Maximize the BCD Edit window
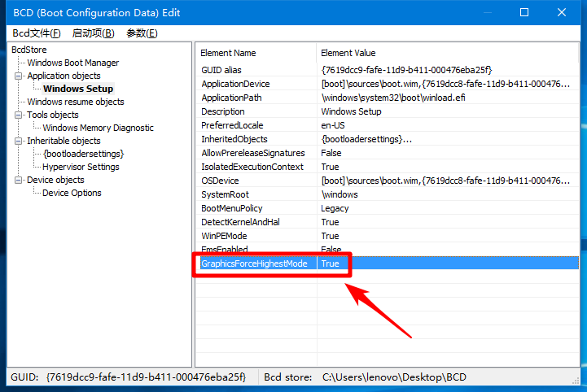This screenshot has height=392, width=587. pyautogui.click(x=524, y=12)
